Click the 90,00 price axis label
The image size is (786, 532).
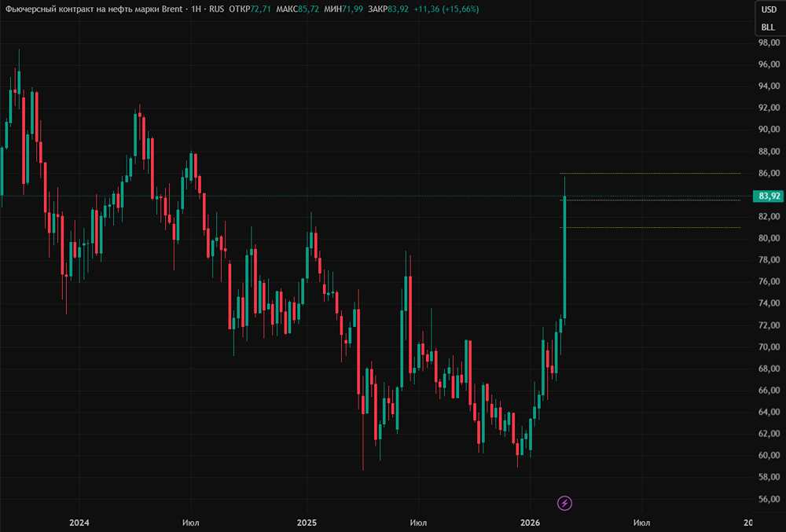[769, 129]
